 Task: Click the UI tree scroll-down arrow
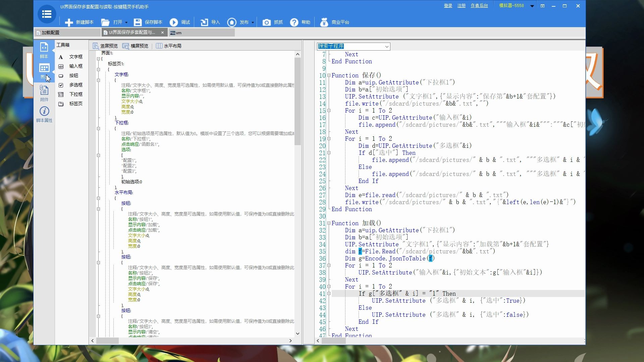coord(298,334)
